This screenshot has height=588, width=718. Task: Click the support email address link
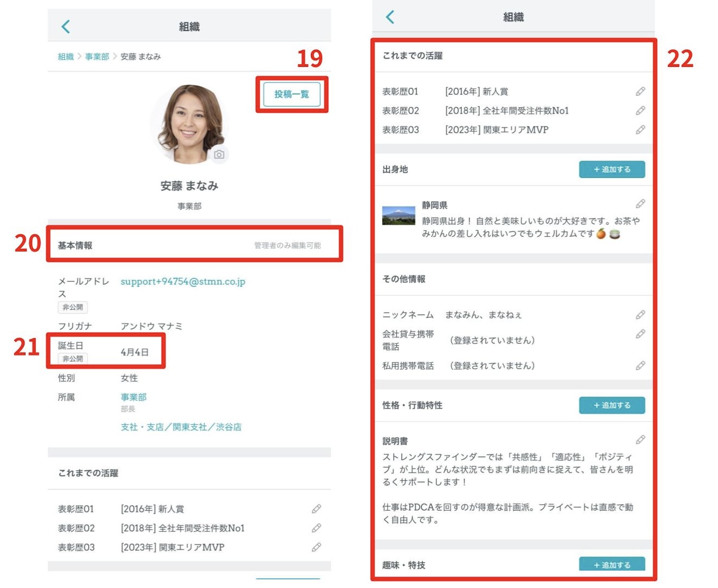[x=183, y=281]
